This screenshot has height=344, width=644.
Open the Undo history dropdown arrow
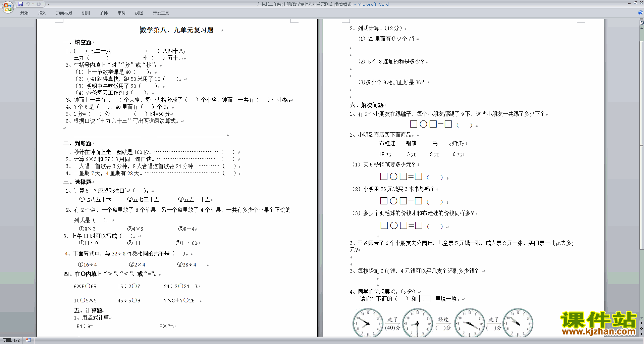tap(33, 4)
